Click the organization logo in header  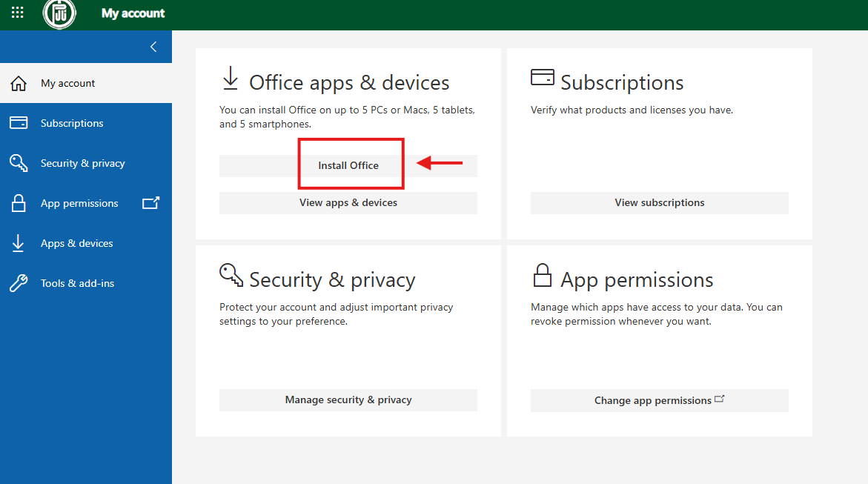pyautogui.click(x=59, y=14)
